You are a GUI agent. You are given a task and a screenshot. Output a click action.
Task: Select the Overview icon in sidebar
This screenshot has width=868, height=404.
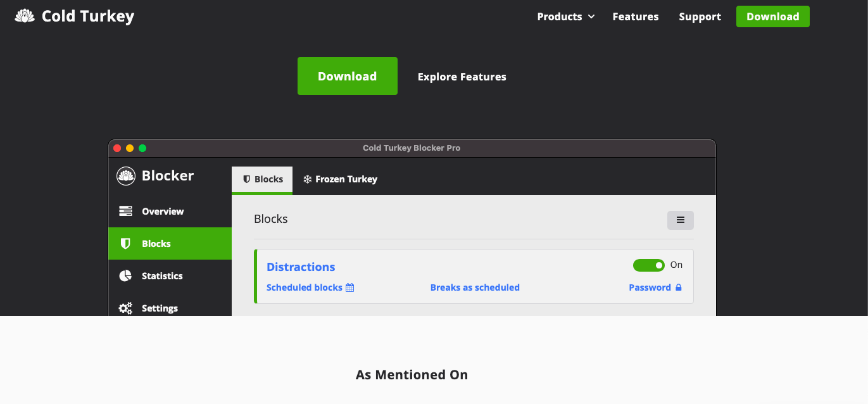[x=125, y=211]
